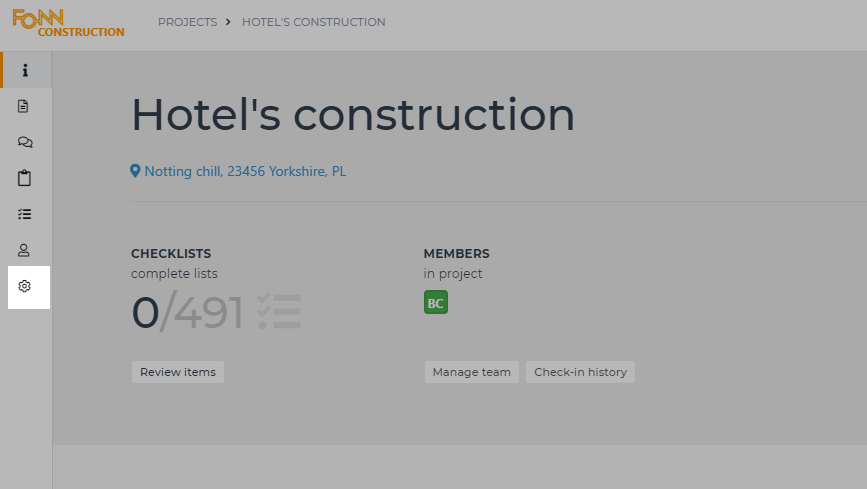867x489 pixels.
Task: Click the 0/491 checklist counter
Action: coord(187,312)
